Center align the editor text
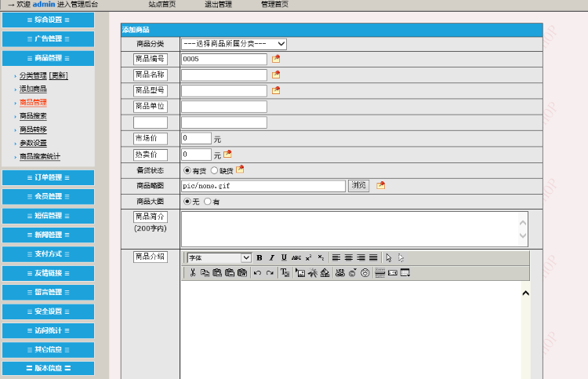The width and height of the screenshot is (588, 379). (349, 258)
